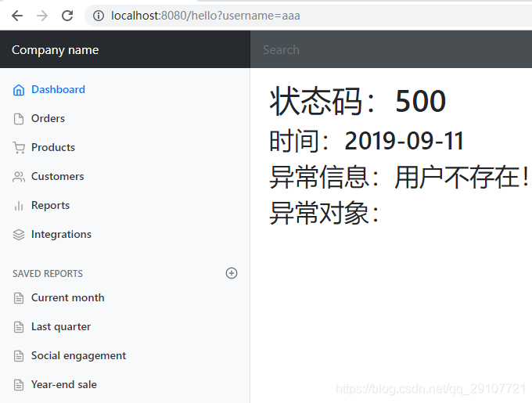Open the Year-end sale report
Viewport: 532px width, 403px height.
tap(64, 385)
